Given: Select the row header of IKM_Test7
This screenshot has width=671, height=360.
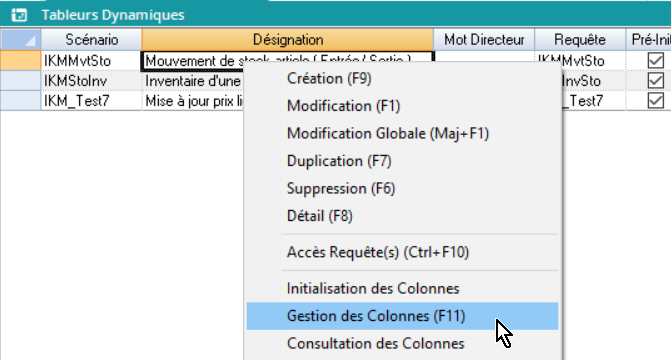Looking at the screenshot, I should [21, 101].
